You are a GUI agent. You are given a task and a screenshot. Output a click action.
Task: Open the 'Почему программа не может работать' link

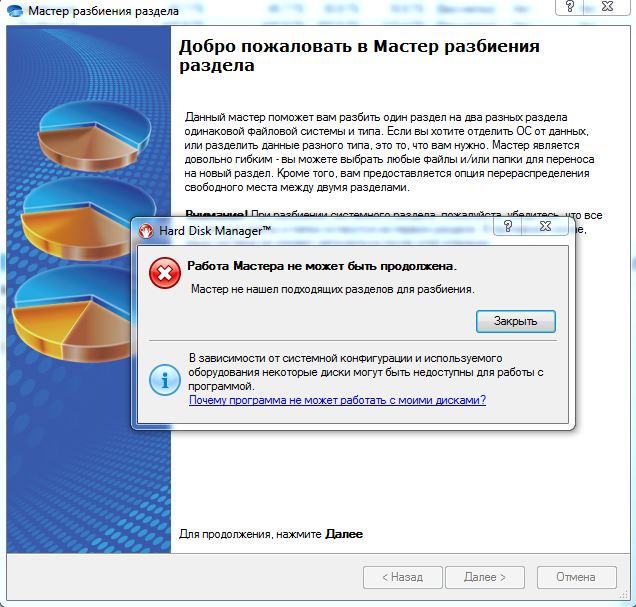(337, 400)
